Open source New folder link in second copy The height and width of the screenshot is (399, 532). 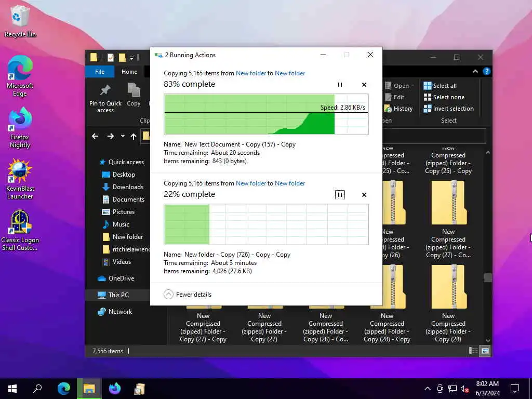click(x=251, y=183)
